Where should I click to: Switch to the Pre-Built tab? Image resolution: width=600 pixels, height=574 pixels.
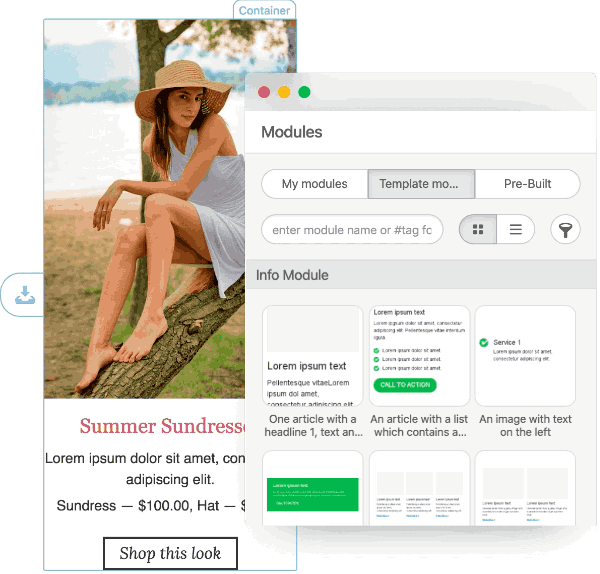click(x=528, y=184)
